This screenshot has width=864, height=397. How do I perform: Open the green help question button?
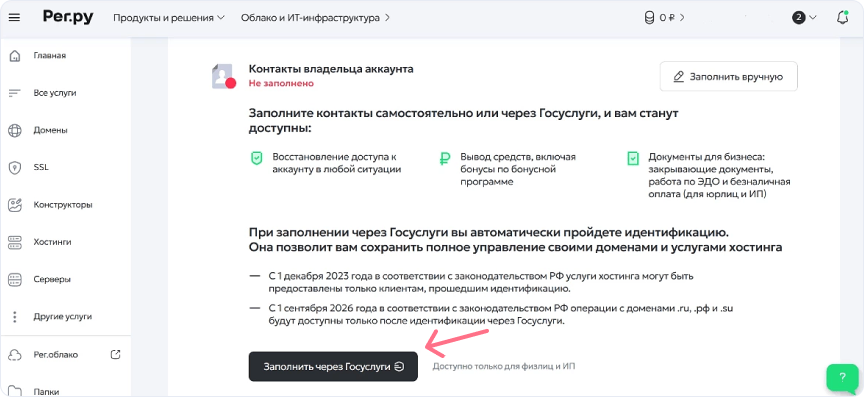coord(842,378)
